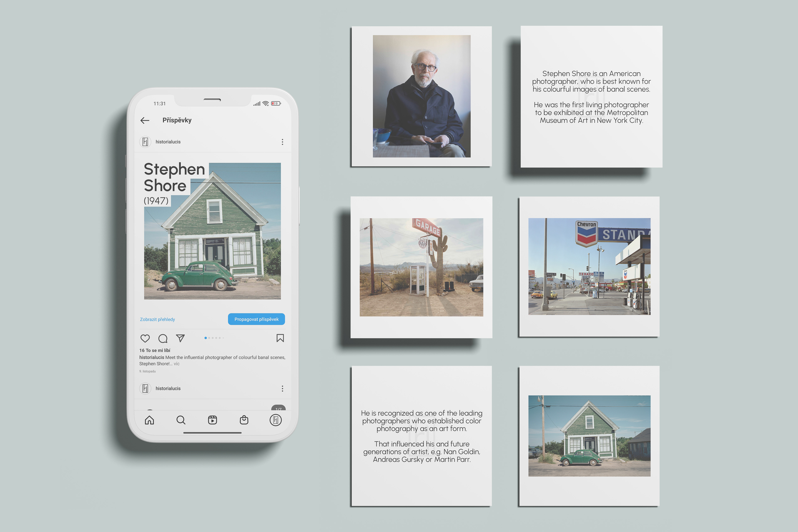This screenshot has width=798, height=532.
Task: Open profile tab in bottom navigation
Action: coord(276,420)
